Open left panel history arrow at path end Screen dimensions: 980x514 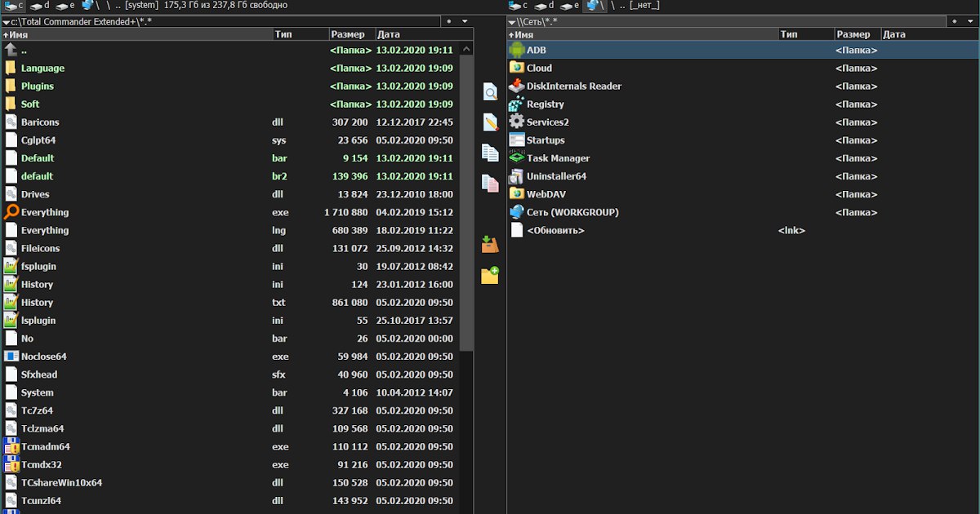click(x=464, y=21)
